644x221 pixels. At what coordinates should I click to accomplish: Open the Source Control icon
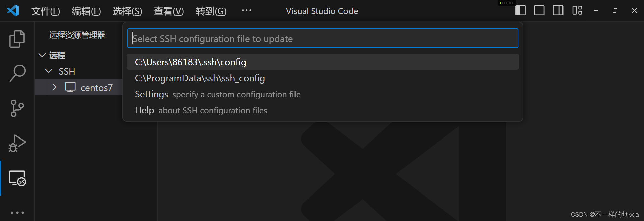click(17, 108)
